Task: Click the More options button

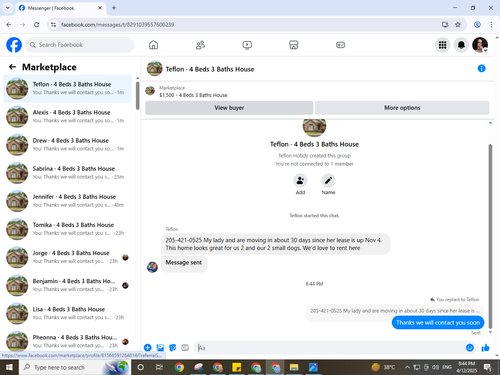Action: pos(402,108)
